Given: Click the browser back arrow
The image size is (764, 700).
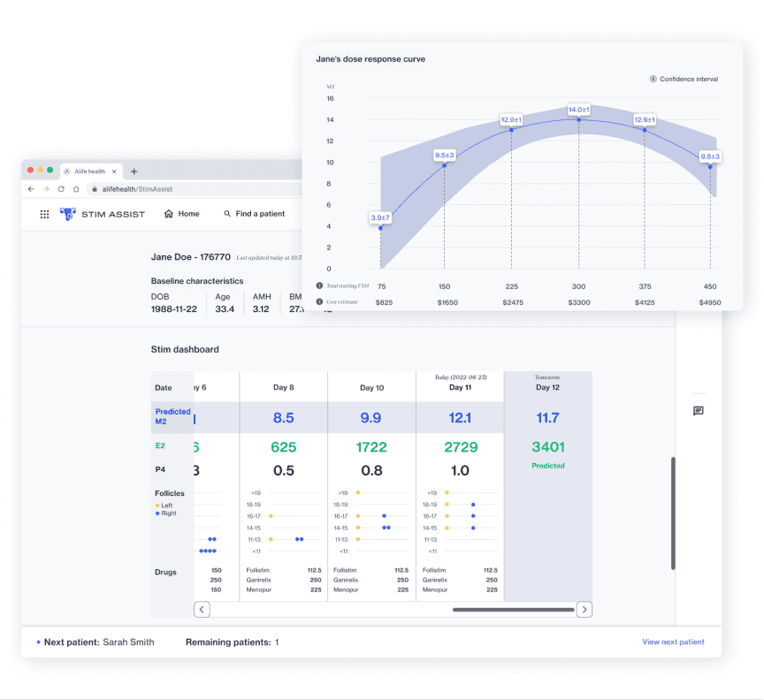Looking at the screenshot, I should pyautogui.click(x=32, y=189).
